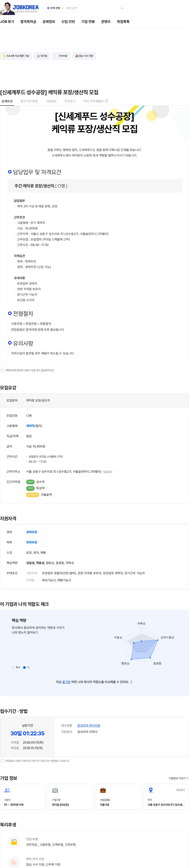The image size is (189, 868).
Task: Open the 외식 직무채용관 external link tab
Action: (x=95, y=101)
